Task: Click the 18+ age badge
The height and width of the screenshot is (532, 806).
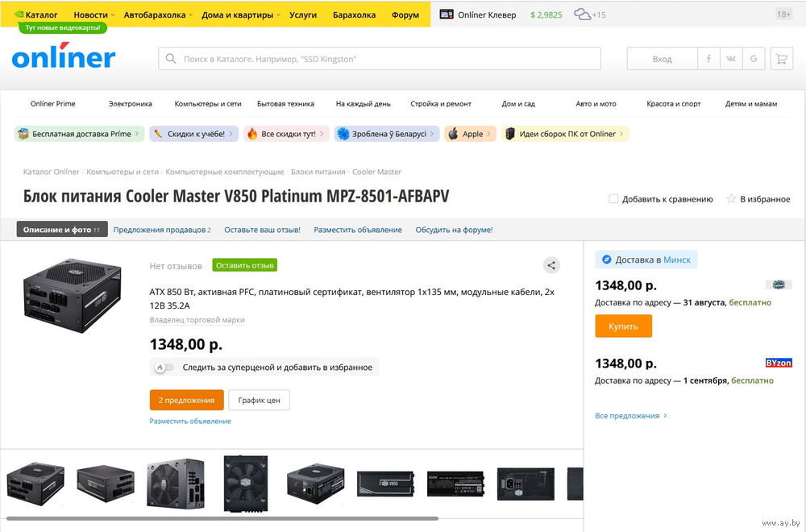Action: coord(783,15)
